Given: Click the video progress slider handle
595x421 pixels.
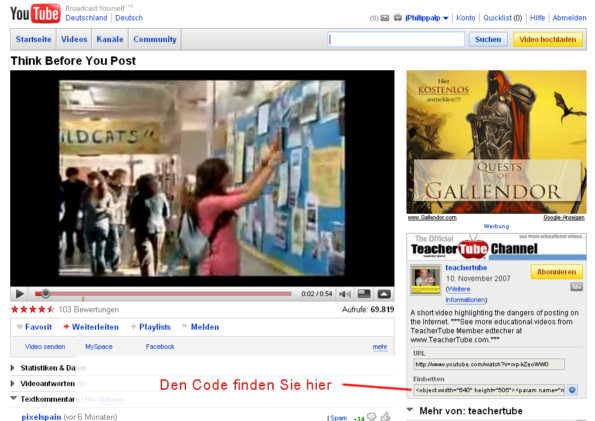Looking at the screenshot, I should [45, 293].
